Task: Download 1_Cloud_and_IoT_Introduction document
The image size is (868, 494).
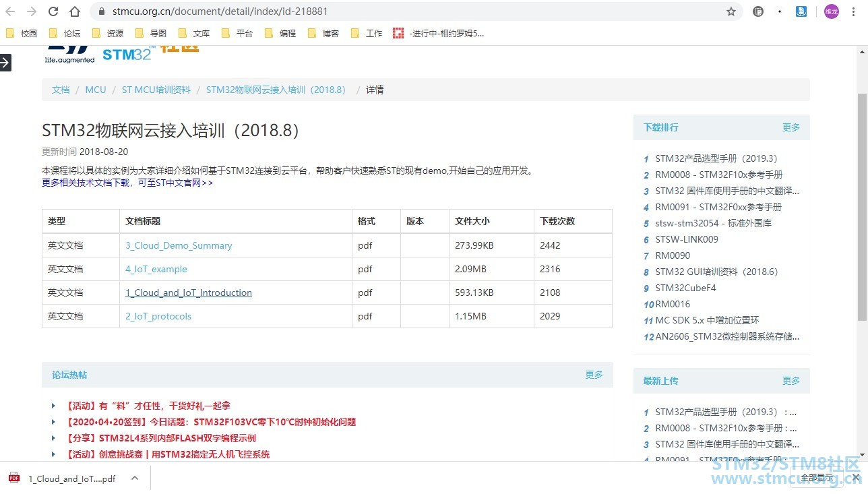Action: click(189, 292)
